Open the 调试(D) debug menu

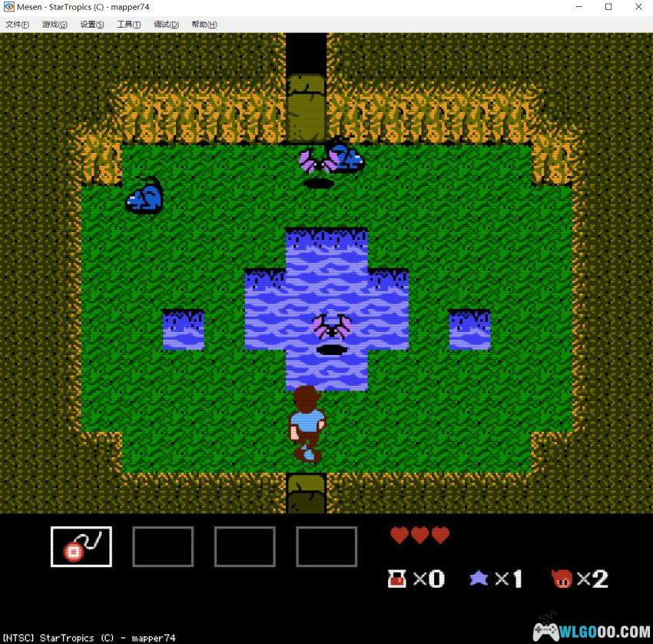166,25
